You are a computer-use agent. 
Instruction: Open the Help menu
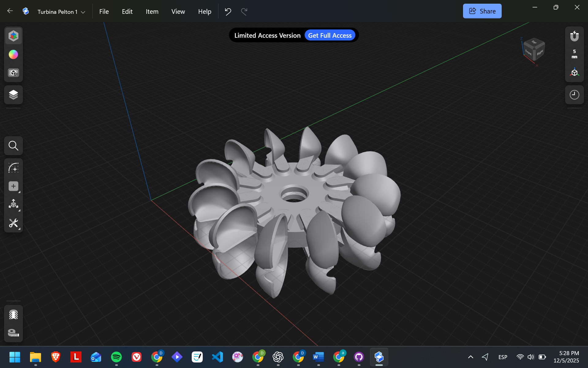click(205, 11)
